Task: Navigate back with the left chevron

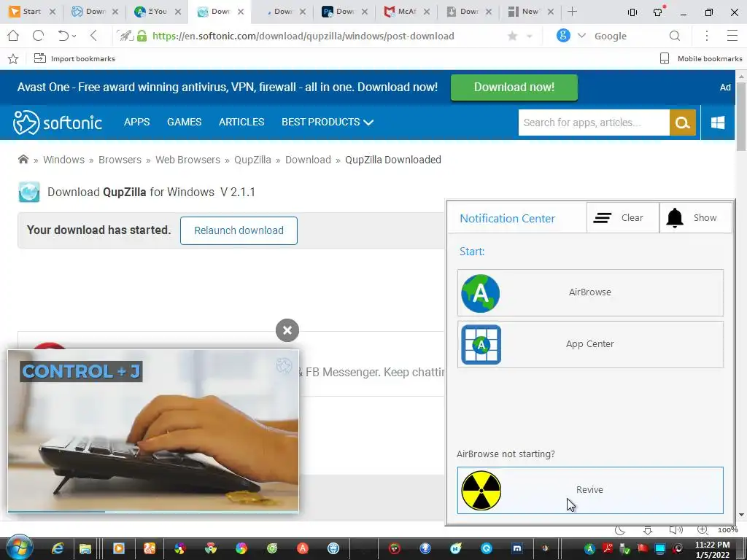Action: [93, 36]
